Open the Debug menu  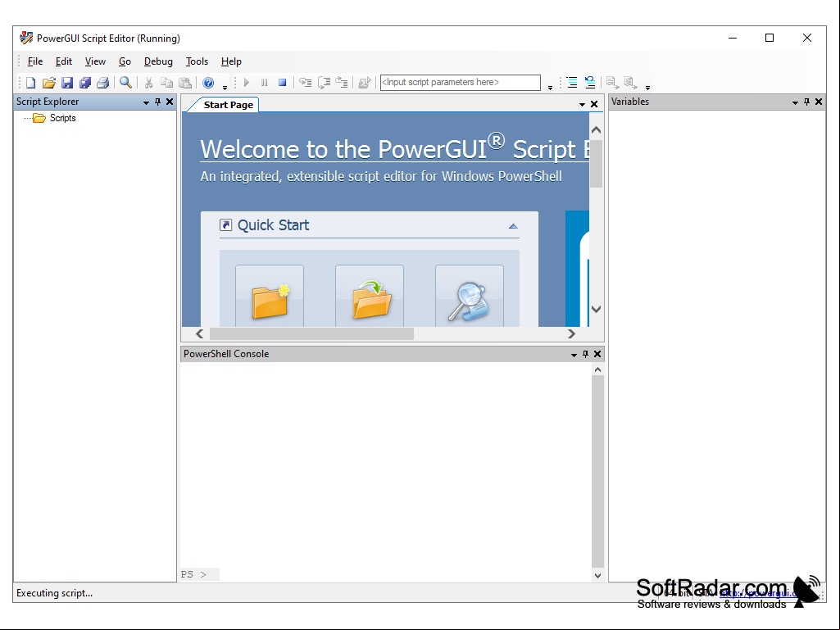(x=158, y=61)
